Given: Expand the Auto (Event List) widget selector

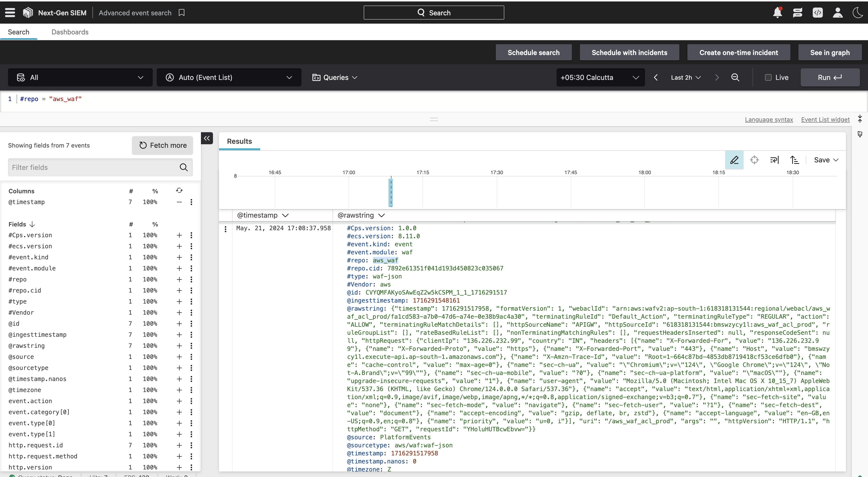Looking at the screenshot, I should point(229,78).
